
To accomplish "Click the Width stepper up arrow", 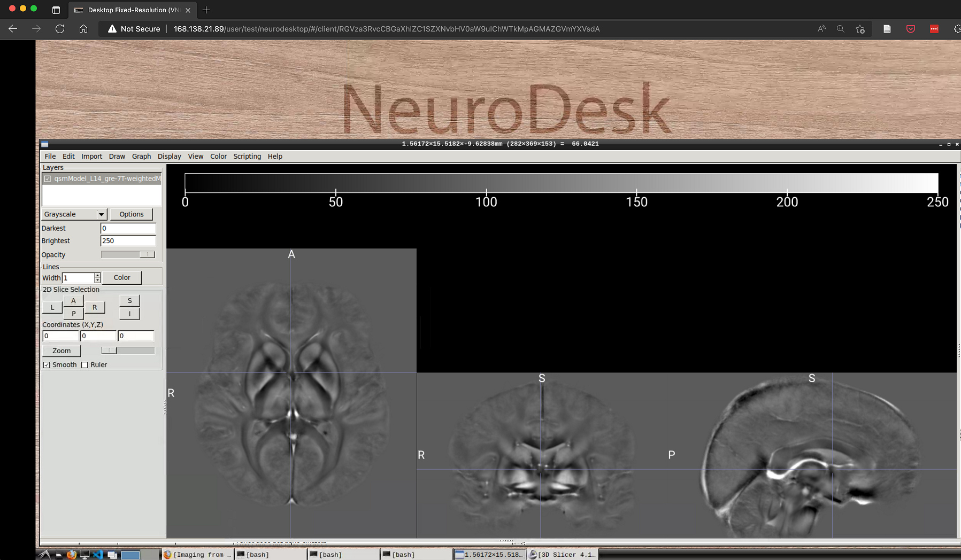I will pos(97,275).
